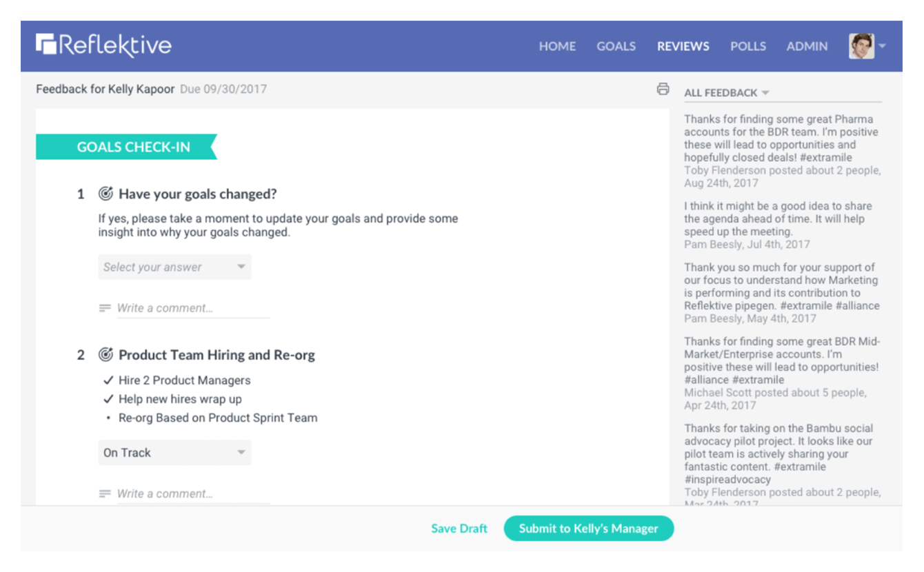Open the Select your answer dropdown
The height and width of the screenshot is (572, 924).
tap(174, 267)
